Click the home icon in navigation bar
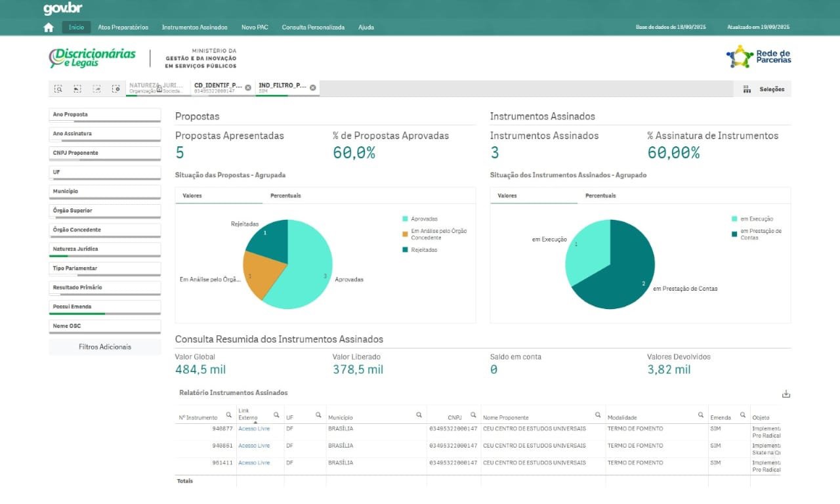This screenshot has width=840, height=504. [48, 28]
